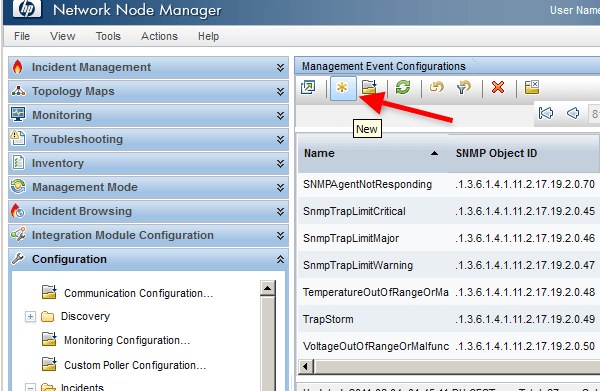
Task: Click the Troubleshooting warning document icon
Action: click(x=18, y=138)
